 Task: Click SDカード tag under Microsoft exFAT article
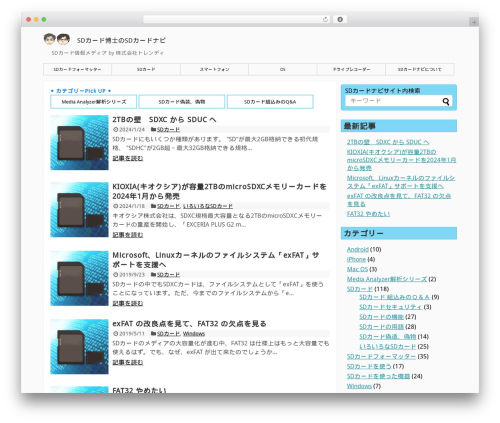pyautogui.click(x=168, y=275)
